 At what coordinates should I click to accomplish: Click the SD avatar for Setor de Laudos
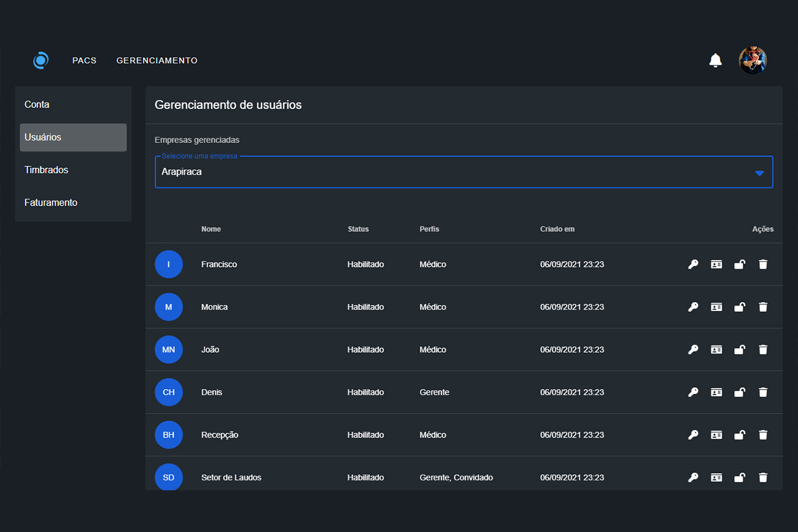[169, 477]
